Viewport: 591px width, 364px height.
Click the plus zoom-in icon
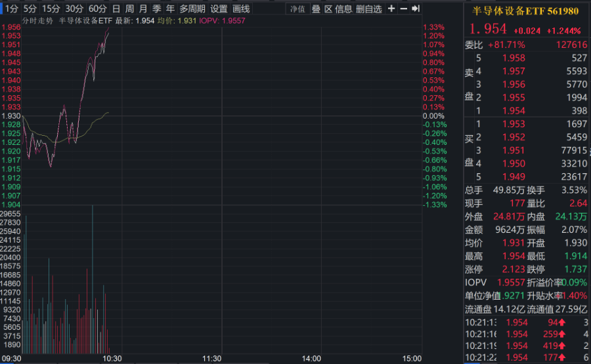pos(392,9)
